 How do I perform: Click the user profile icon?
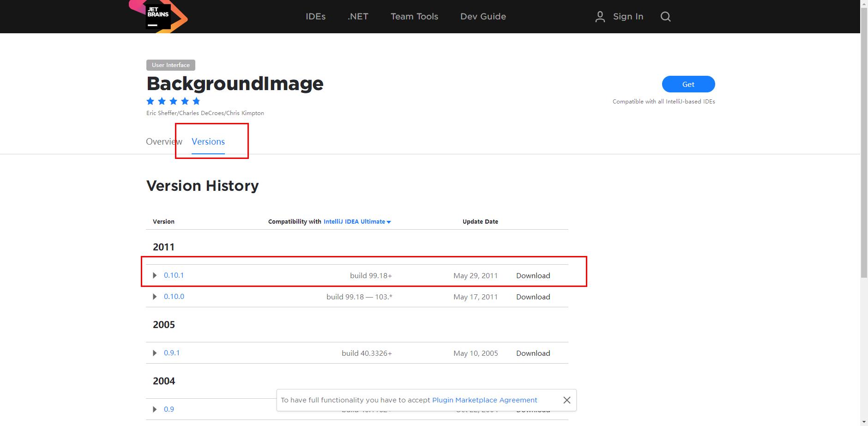600,17
